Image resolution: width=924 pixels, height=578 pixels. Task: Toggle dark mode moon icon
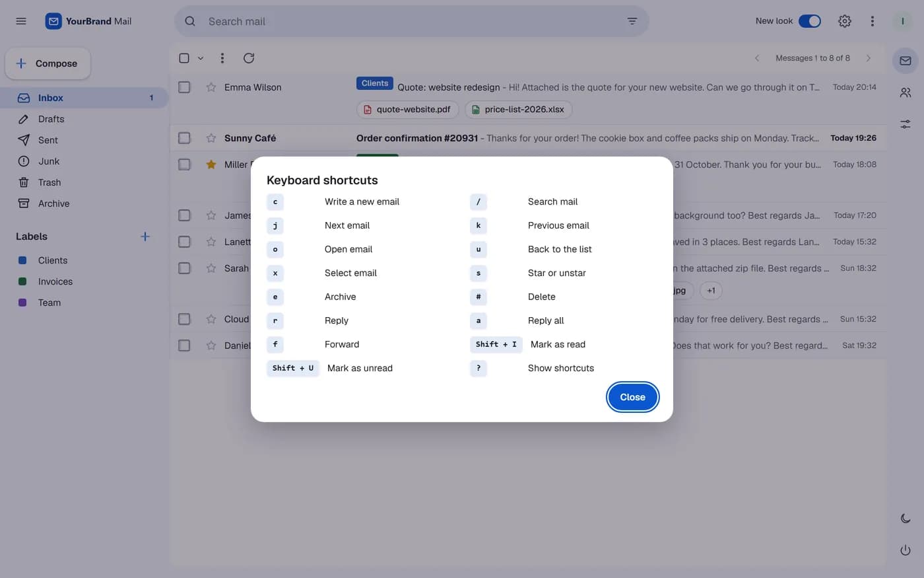(x=906, y=519)
